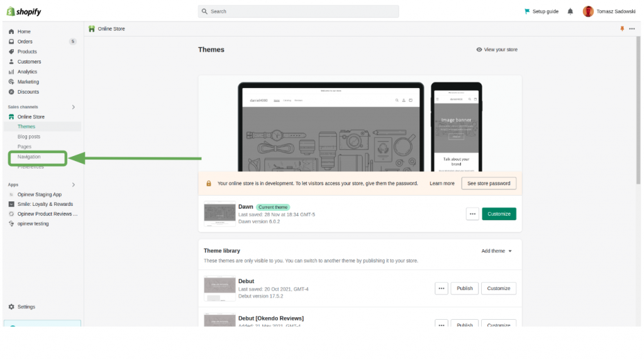644x360 pixels.
Task: Click the page vertical scrollbar
Action: point(638,111)
